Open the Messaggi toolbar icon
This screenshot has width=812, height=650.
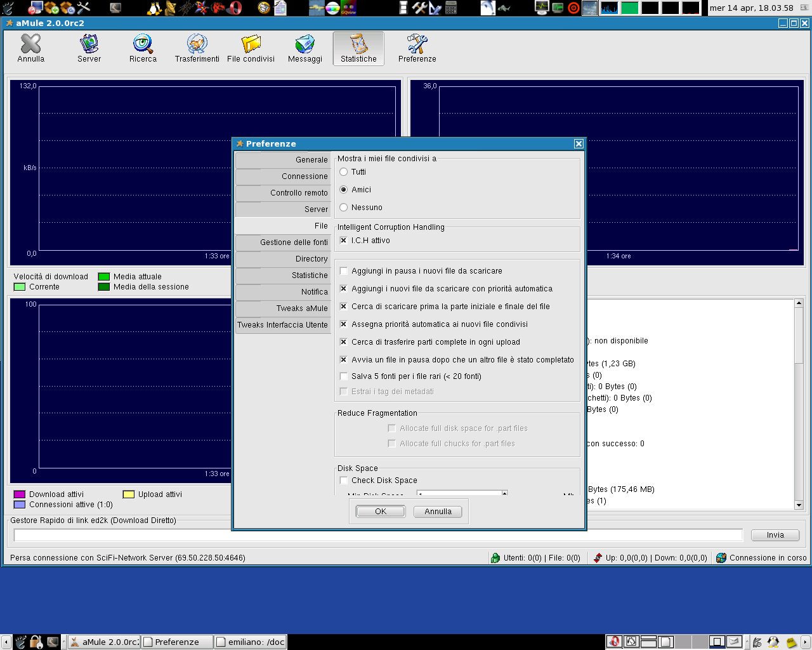(304, 44)
